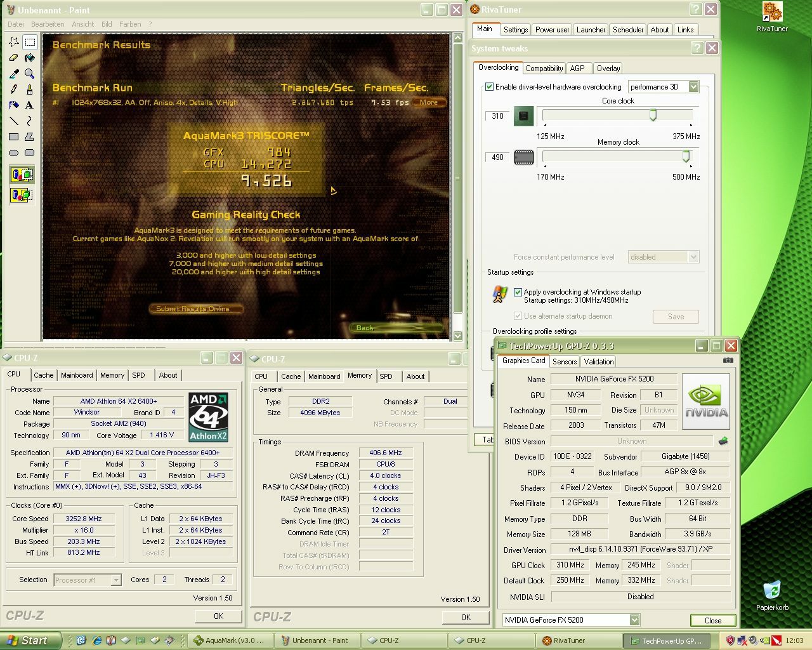812x650 pixels.
Task: Click the Save startup settings button
Action: pyautogui.click(x=676, y=317)
